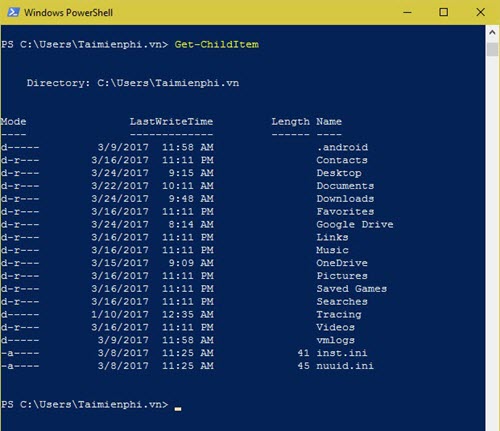Click the 9:48 AM time of Downloads
This screenshot has width=500, height=431.
click(x=191, y=199)
